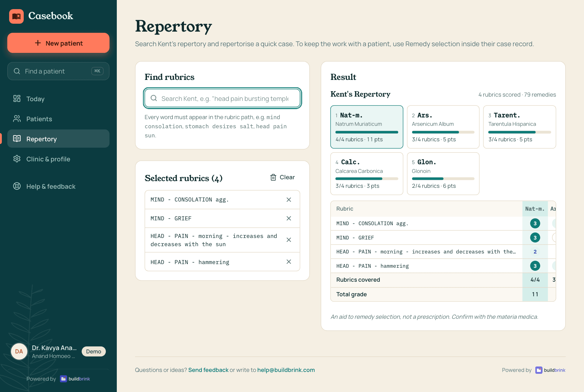584x392 pixels.
Task: Click grade 3 badge for HEAD PAIN hammering
Action: (x=535, y=266)
